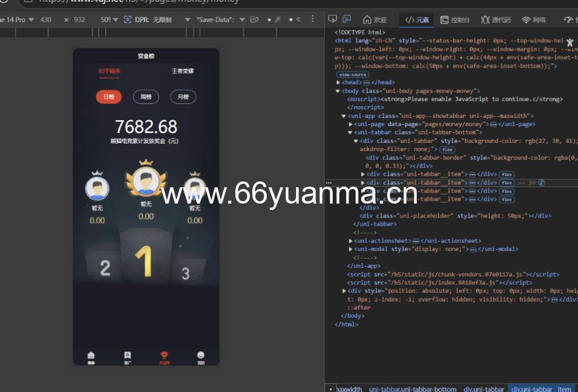578x392 pixels.
Task: Open the 欢迎 welcome tab
Action: point(375,19)
